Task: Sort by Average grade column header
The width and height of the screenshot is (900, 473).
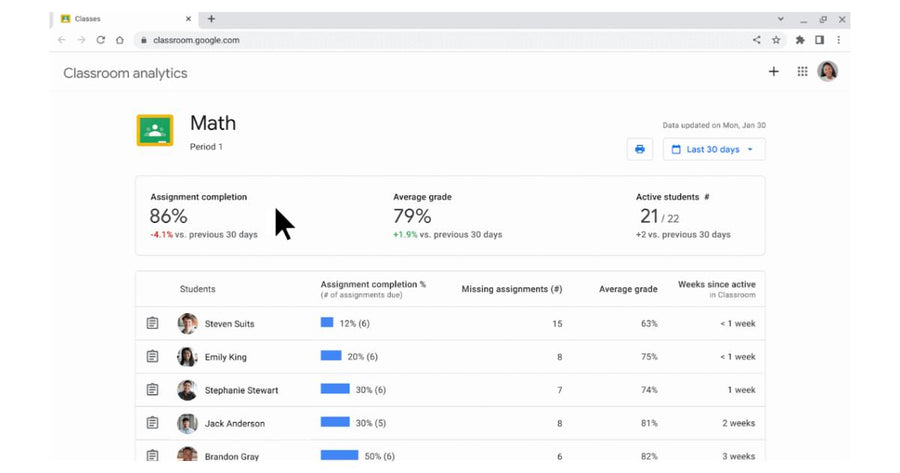Action: coord(628,289)
